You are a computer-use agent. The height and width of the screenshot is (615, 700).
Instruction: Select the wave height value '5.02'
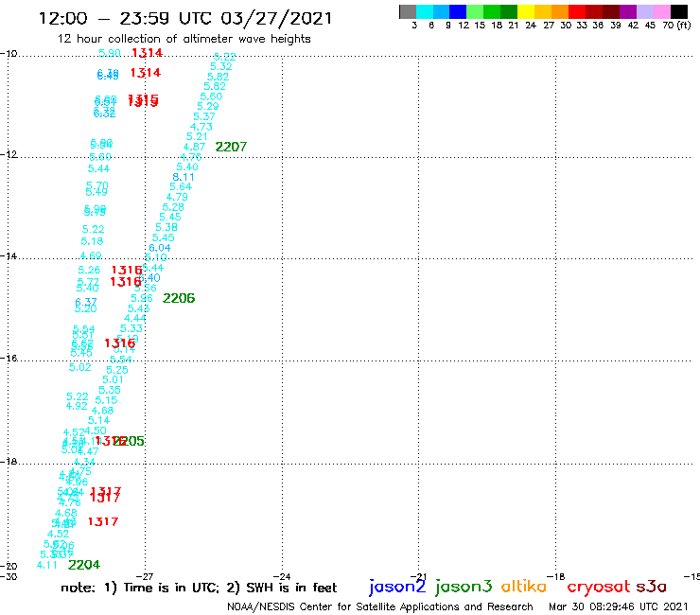[x=79, y=367]
